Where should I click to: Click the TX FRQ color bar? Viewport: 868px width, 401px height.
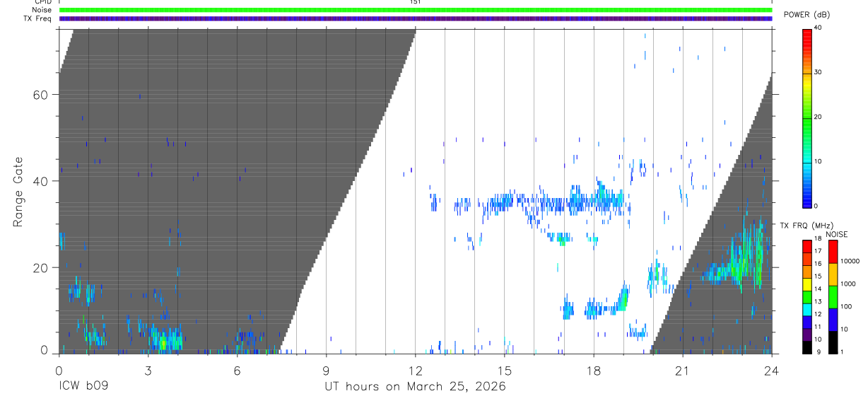[807, 296]
